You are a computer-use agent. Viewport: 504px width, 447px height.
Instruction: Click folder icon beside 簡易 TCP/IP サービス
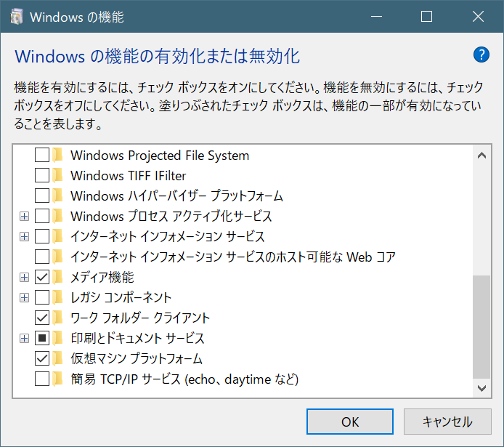58,379
